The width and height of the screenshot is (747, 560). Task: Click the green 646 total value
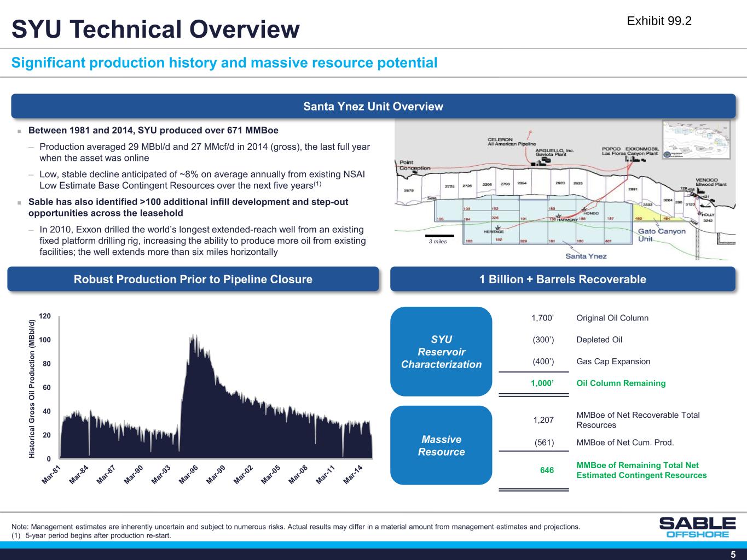coord(547,470)
